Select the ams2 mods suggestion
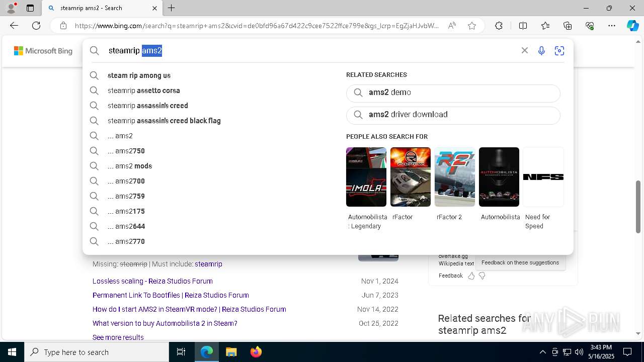This screenshot has height=362, width=644. 130,166
